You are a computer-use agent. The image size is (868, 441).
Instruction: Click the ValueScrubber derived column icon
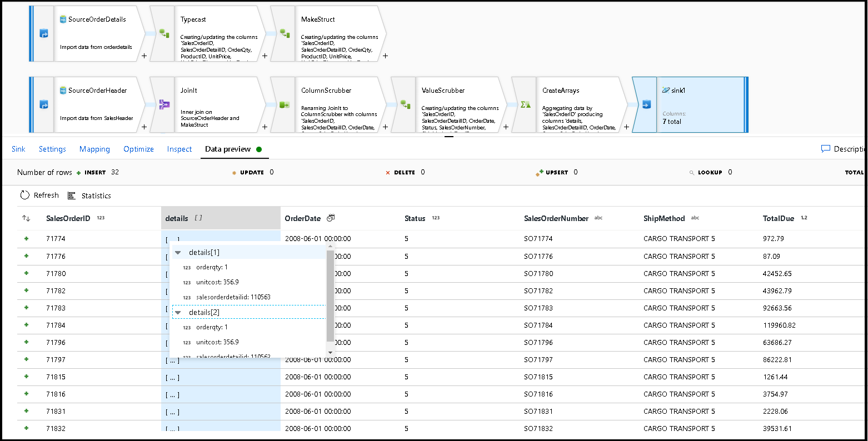405,104
